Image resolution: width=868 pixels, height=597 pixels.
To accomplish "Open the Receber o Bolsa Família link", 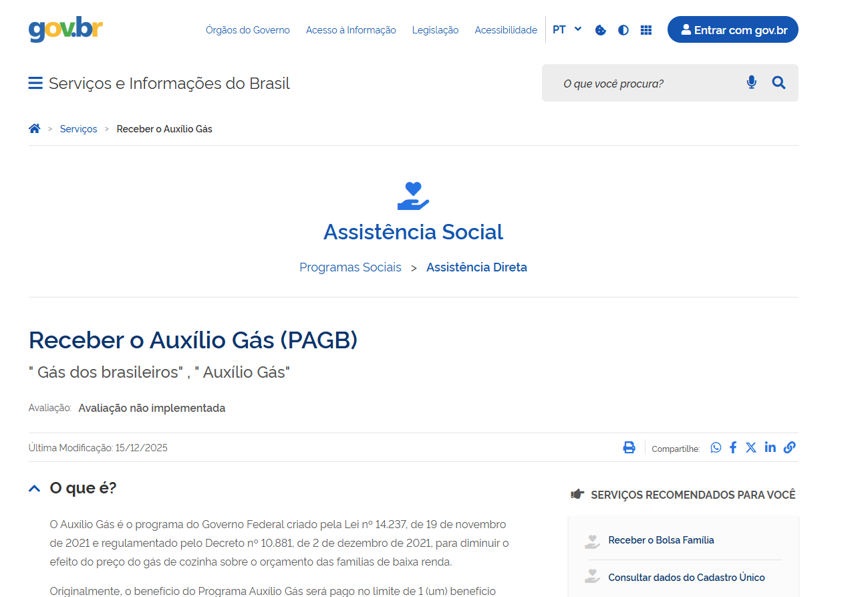I will pyautogui.click(x=661, y=540).
